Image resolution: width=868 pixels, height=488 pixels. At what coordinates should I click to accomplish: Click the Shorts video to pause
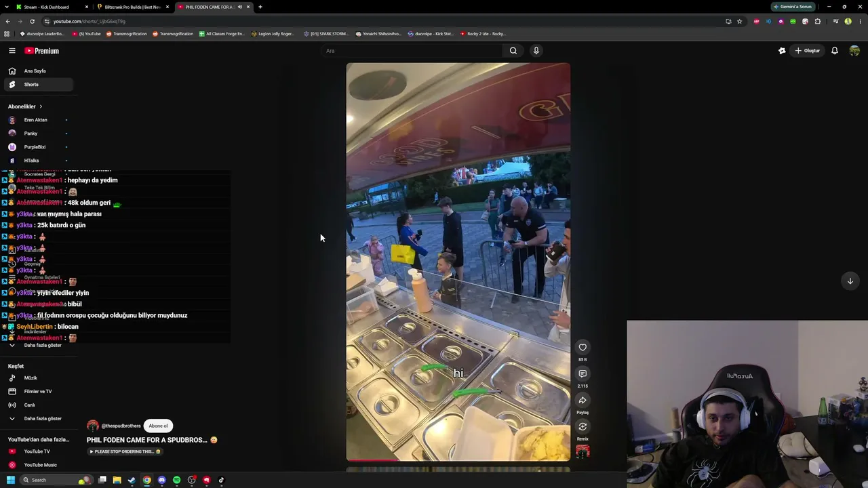coord(458,262)
